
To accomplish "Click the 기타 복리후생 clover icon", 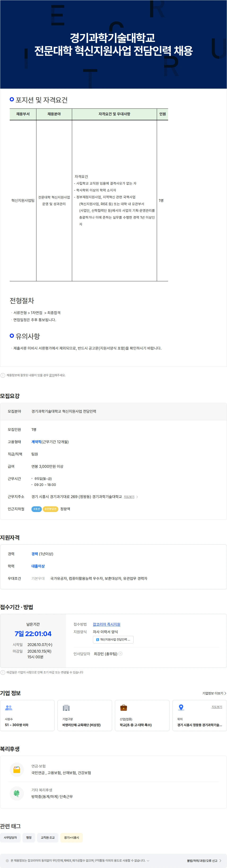I will [17, 793].
